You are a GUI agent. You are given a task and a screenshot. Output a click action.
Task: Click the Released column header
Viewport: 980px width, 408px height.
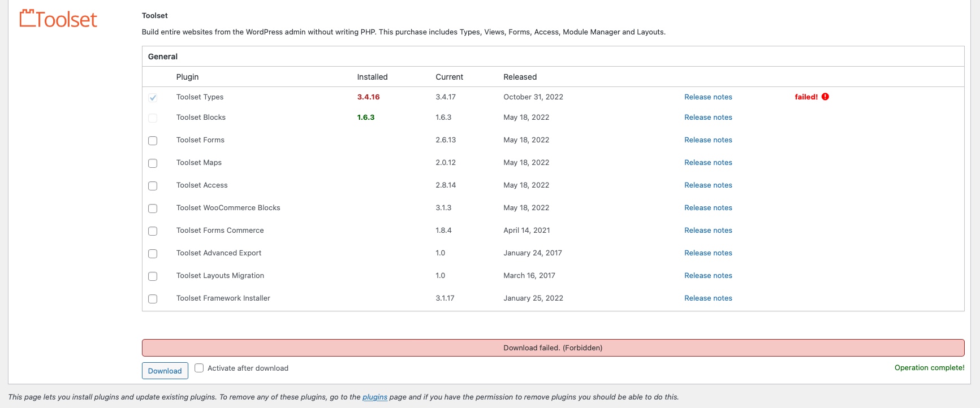pos(520,77)
